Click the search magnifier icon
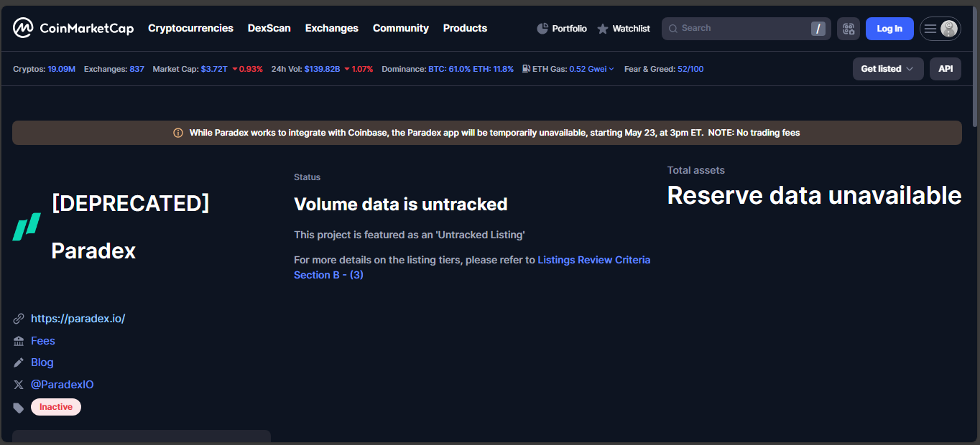 click(673, 29)
